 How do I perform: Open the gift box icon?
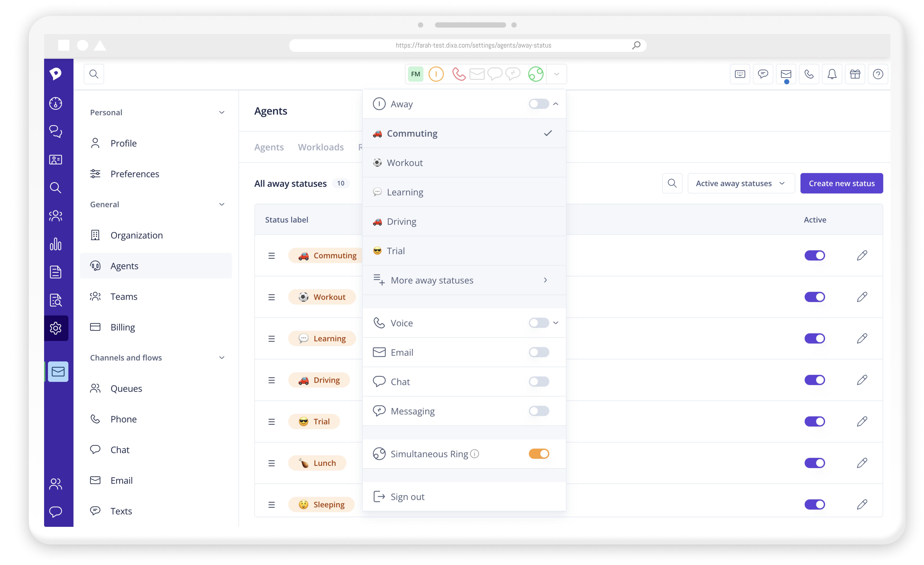coord(855,74)
